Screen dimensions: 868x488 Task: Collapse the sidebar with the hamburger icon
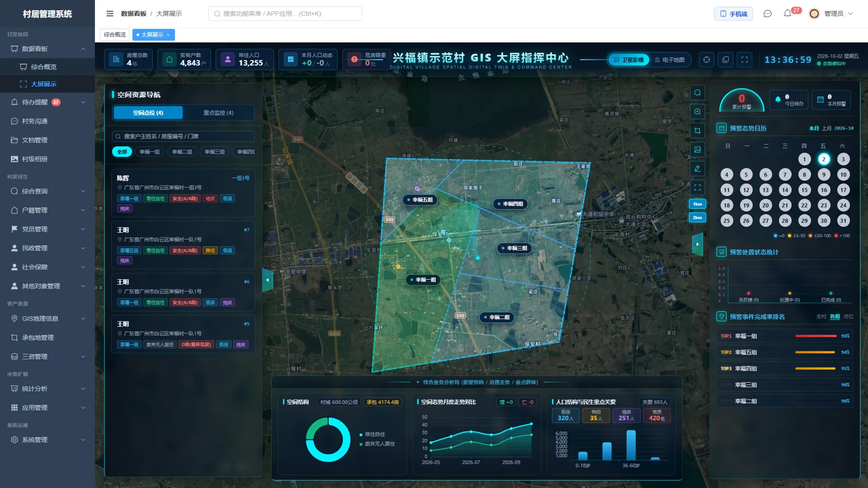tap(110, 14)
